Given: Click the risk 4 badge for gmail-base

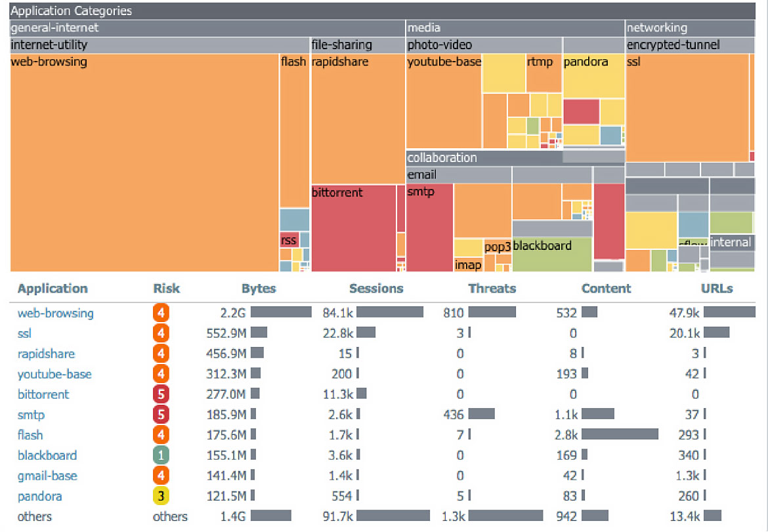Looking at the screenshot, I should [x=161, y=476].
